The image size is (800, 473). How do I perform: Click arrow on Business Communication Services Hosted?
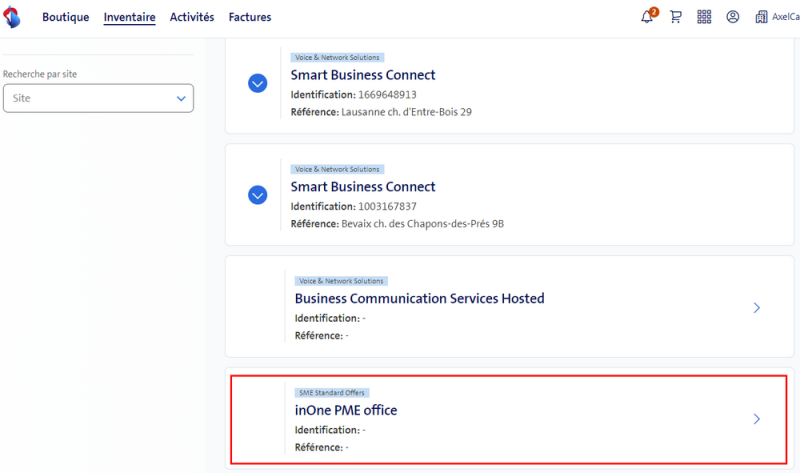(756, 308)
